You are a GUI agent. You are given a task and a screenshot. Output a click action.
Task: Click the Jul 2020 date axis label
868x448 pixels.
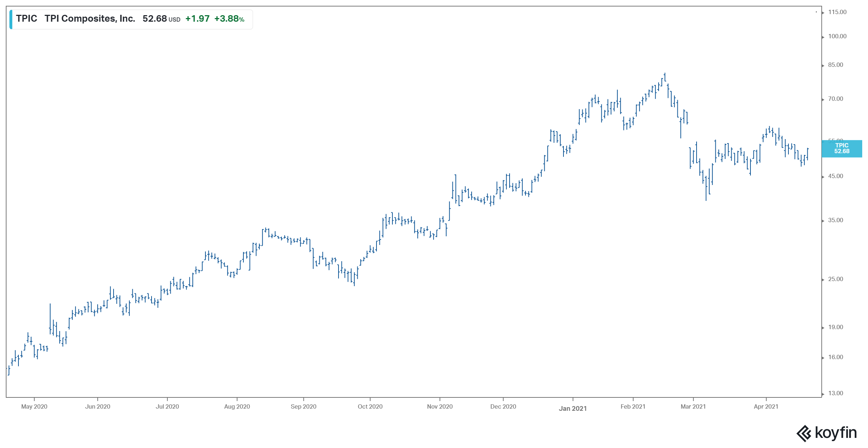(167, 407)
